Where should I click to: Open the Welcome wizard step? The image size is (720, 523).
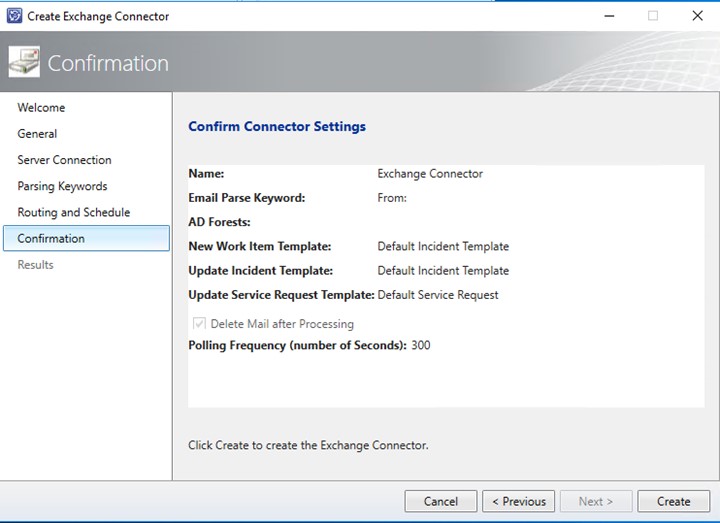[41, 107]
